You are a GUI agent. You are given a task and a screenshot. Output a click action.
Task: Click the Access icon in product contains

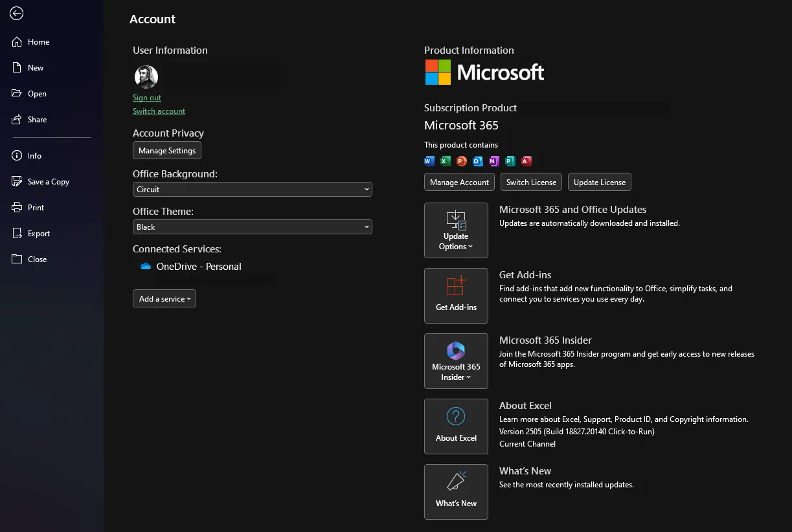(526, 161)
